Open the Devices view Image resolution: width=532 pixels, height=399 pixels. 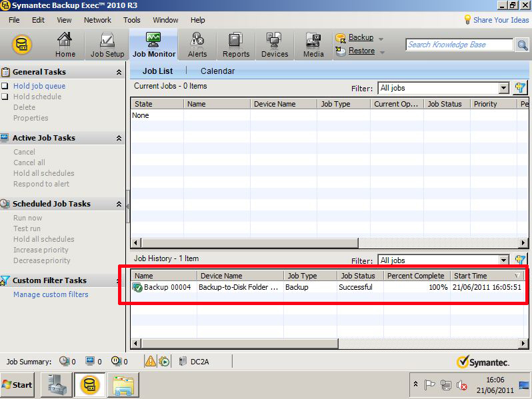coord(275,45)
